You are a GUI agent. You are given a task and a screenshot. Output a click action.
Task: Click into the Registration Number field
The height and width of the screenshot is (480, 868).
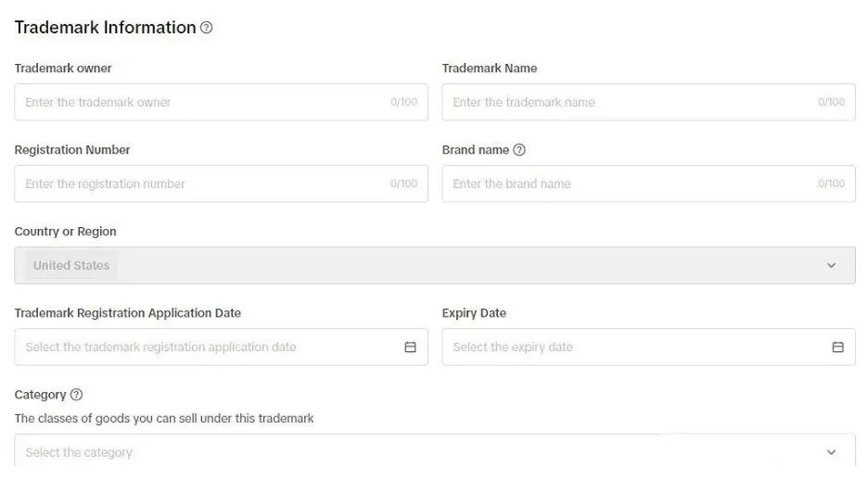click(x=221, y=183)
